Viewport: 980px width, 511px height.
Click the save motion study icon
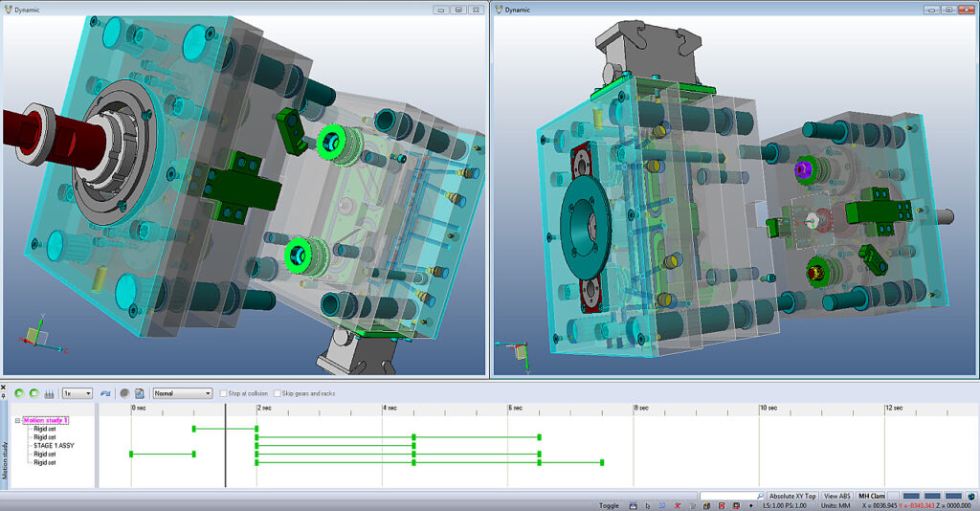point(139,393)
